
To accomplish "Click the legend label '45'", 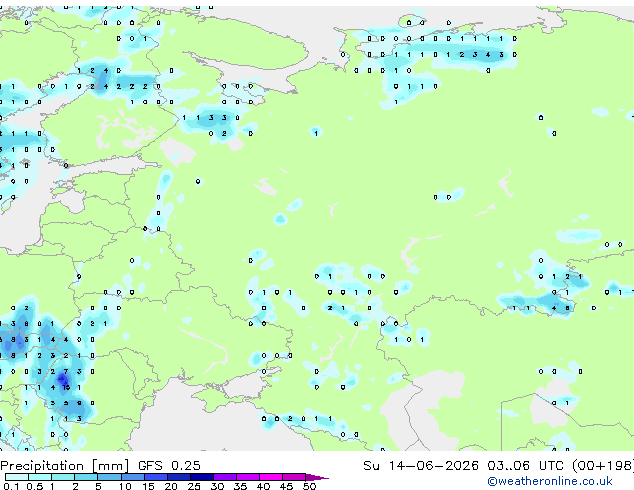I will click(286, 486).
